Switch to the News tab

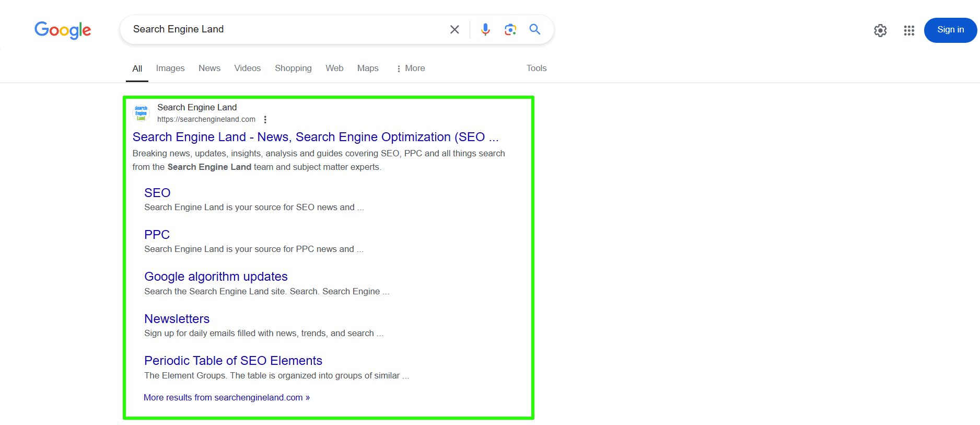(209, 68)
